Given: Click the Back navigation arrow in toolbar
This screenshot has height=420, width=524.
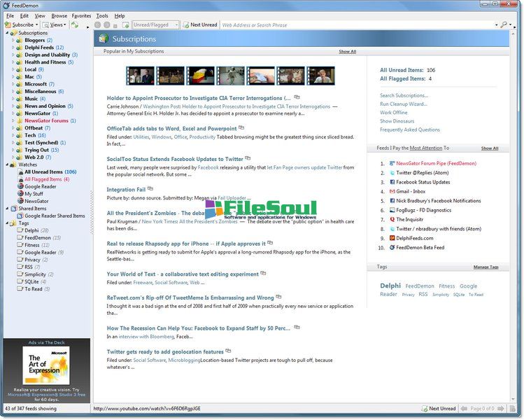Looking at the screenshot, I should [97, 24].
